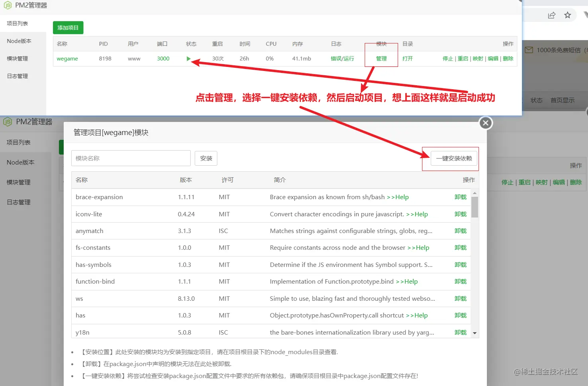The height and width of the screenshot is (386, 588).
Task: Click the browser share icon
Action: coord(551,15)
